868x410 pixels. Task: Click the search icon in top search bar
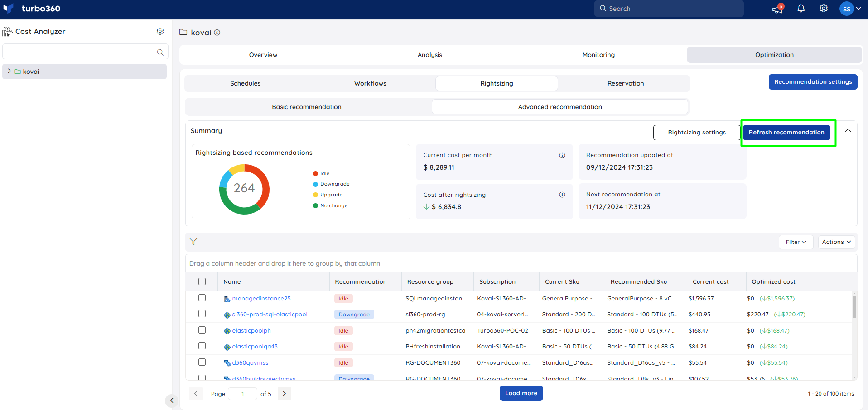tap(603, 8)
